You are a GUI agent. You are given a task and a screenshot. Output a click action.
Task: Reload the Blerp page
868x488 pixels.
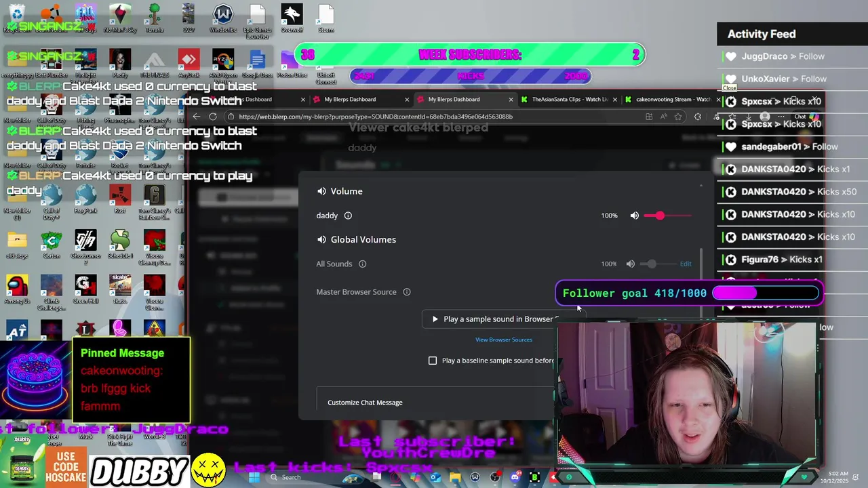coord(212,117)
